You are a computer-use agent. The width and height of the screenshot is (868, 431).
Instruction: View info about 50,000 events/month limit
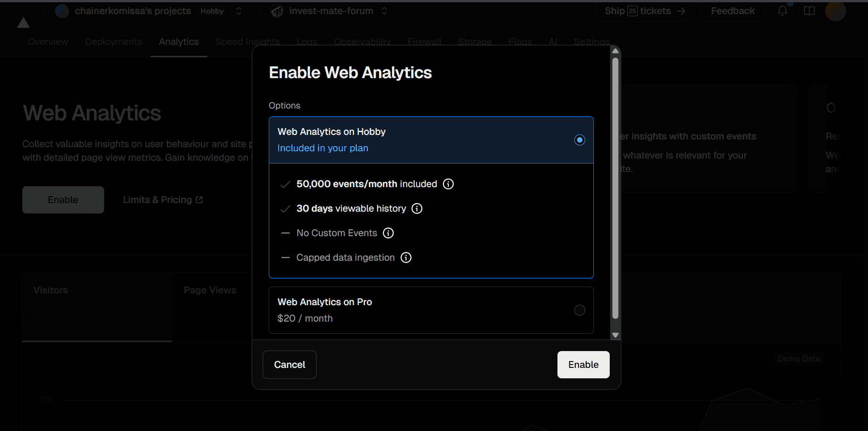448,184
